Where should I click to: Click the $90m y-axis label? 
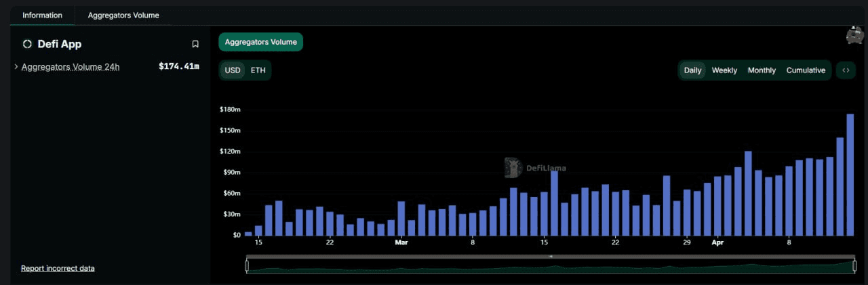tap(231, 173)
